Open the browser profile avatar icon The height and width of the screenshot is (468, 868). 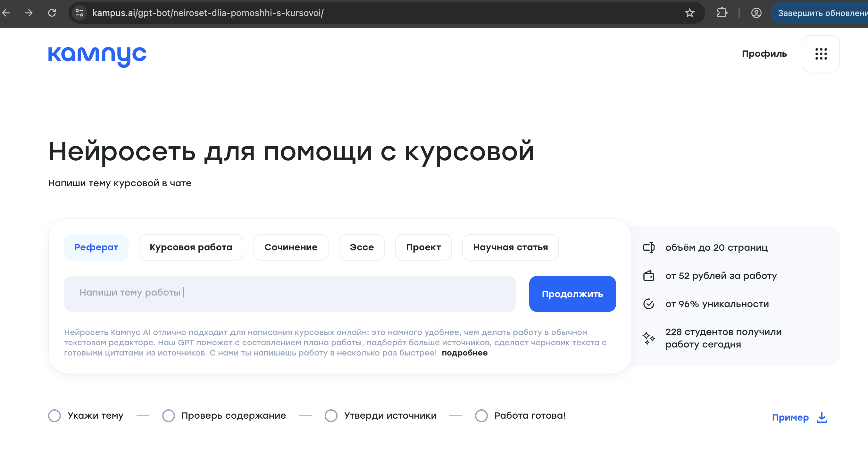pos(756,13)
